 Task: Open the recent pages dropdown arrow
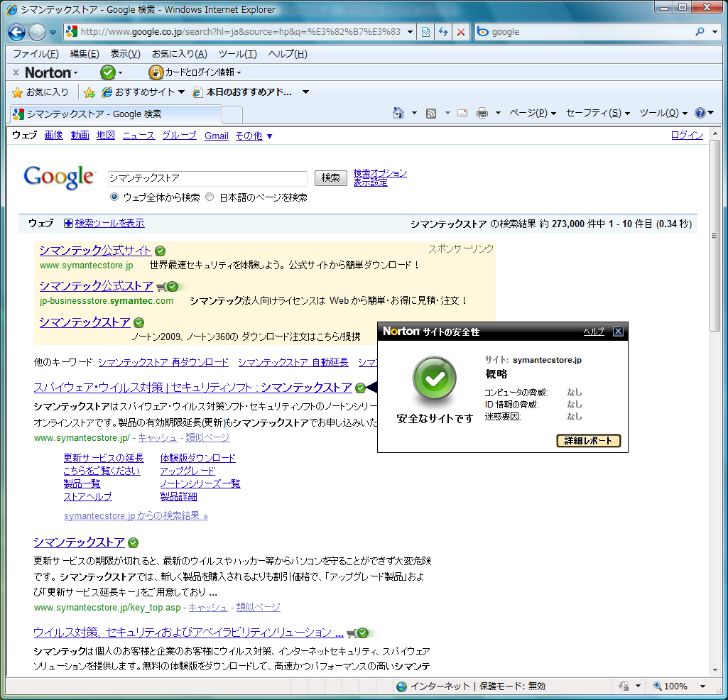pos(53,33)
